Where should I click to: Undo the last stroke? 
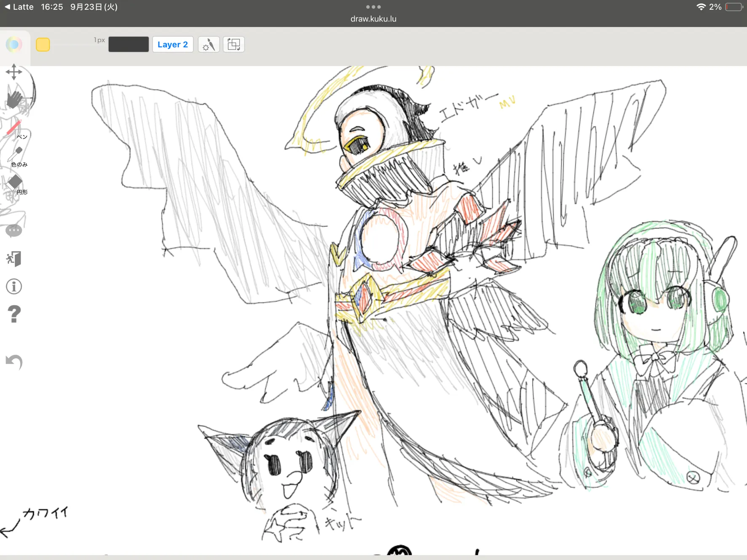pyautogui.click(x=14, y=362)
